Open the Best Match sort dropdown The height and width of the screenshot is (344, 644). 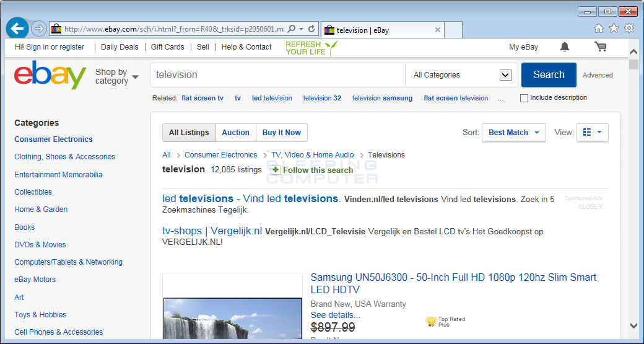coord(514,133)
